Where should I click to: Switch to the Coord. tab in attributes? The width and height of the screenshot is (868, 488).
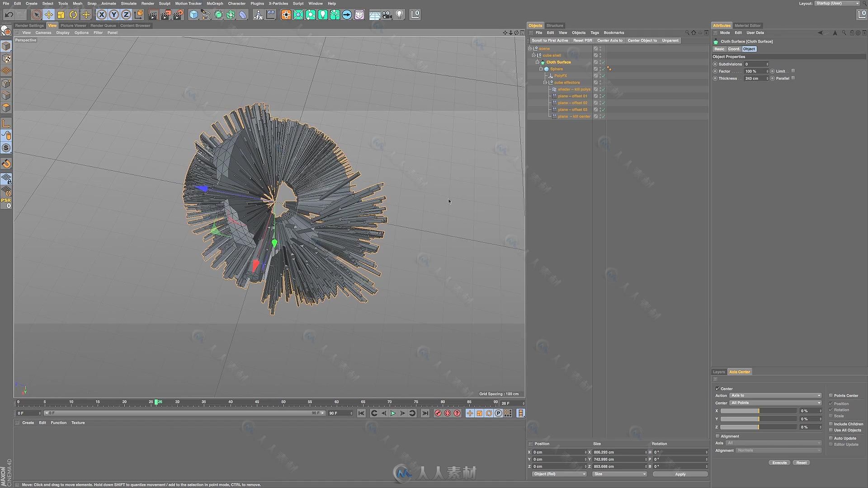[734, 49]
